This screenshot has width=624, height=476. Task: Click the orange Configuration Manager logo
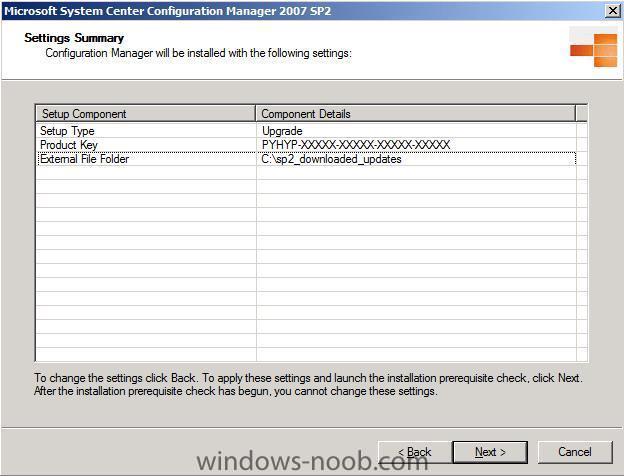[x=593, y=50]
